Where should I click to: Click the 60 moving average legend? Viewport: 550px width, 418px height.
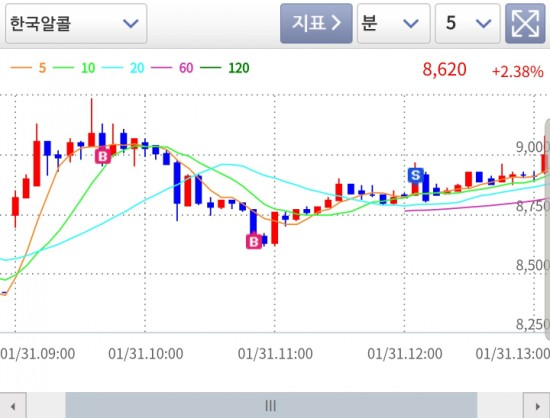[172, 68]
